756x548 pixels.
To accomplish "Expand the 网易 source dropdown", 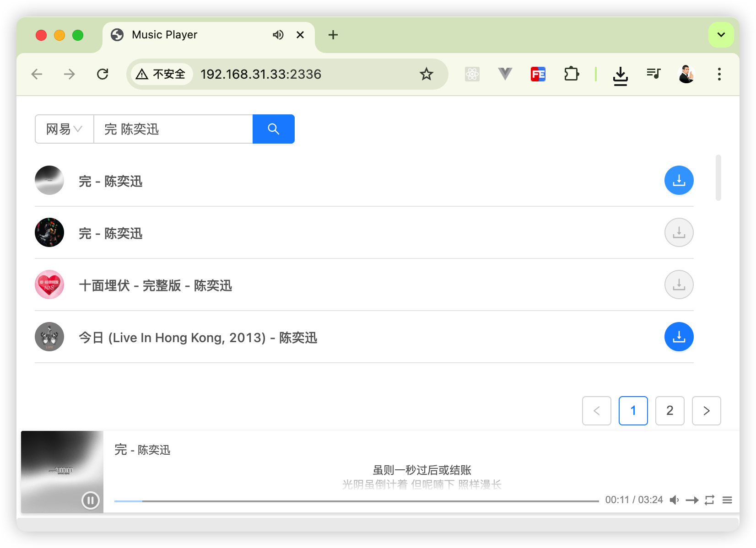I will pyautogui.click(x=65, y=129).
